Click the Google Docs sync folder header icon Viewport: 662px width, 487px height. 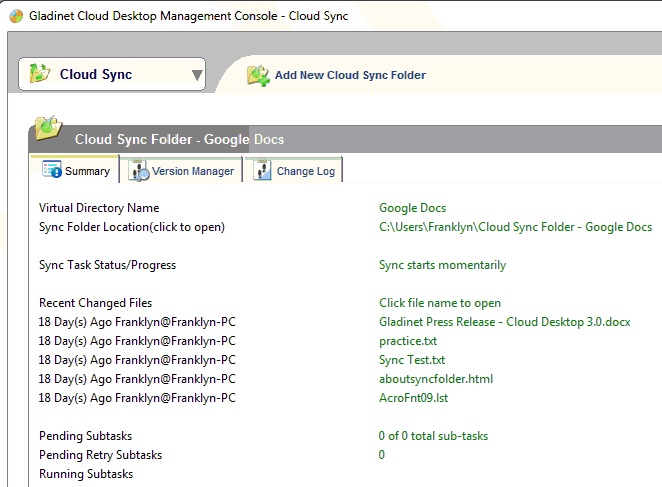[49, 128]
